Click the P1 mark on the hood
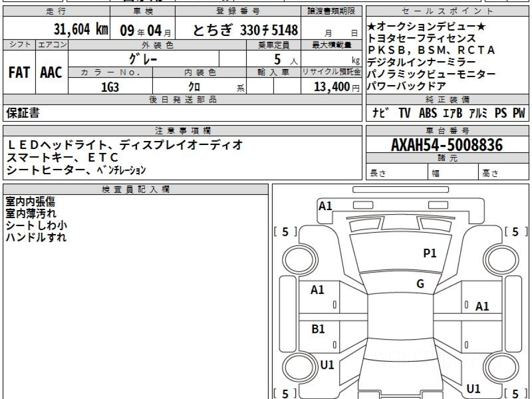Viewport: 532px width, 399px height. 430,253
